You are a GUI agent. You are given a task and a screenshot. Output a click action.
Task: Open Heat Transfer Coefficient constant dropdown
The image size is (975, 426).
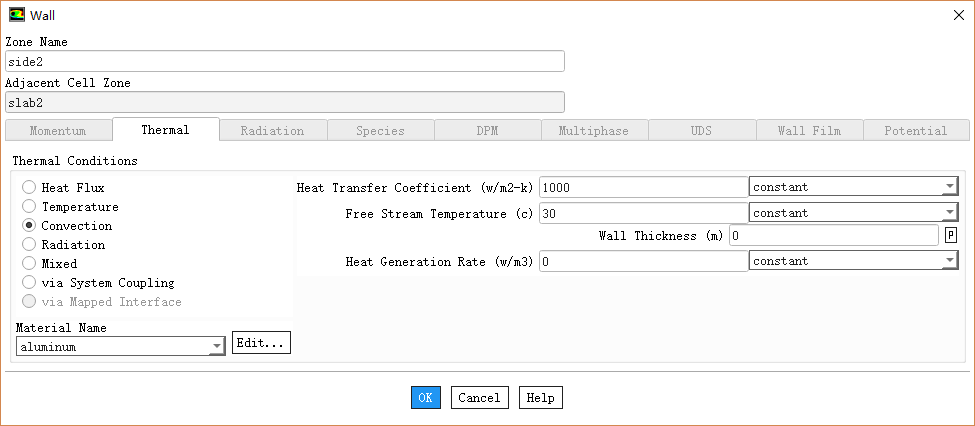[853, 187]
